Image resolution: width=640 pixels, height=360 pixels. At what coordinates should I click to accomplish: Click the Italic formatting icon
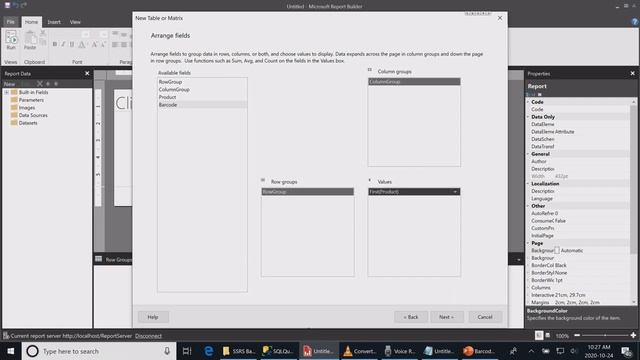(x=63, y=44)
